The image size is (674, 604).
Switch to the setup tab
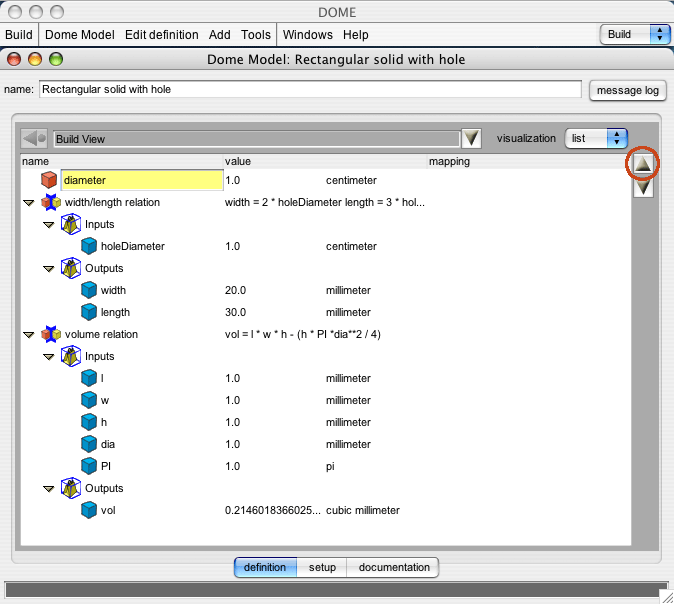click(322, 567)
